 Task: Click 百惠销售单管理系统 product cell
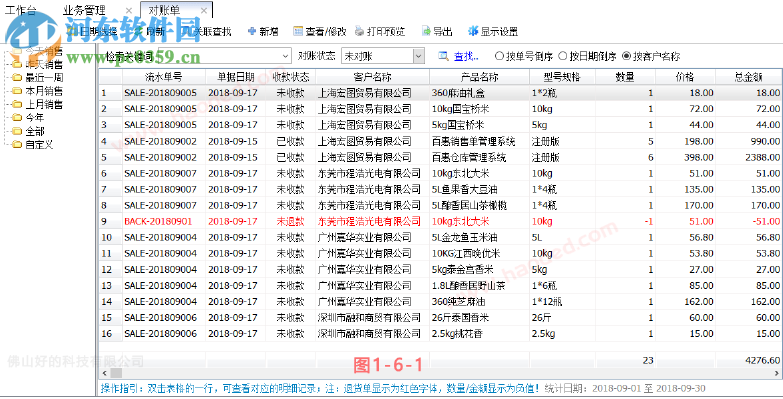480,141
